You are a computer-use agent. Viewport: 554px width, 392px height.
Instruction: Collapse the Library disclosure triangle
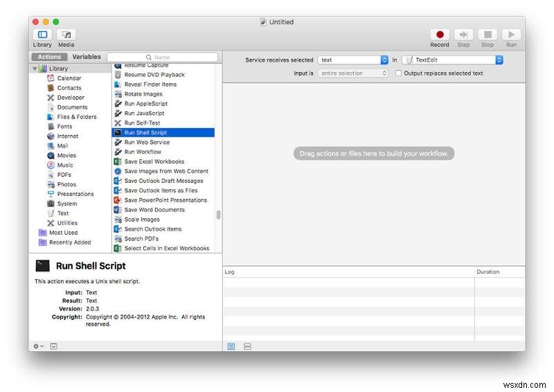35,69
